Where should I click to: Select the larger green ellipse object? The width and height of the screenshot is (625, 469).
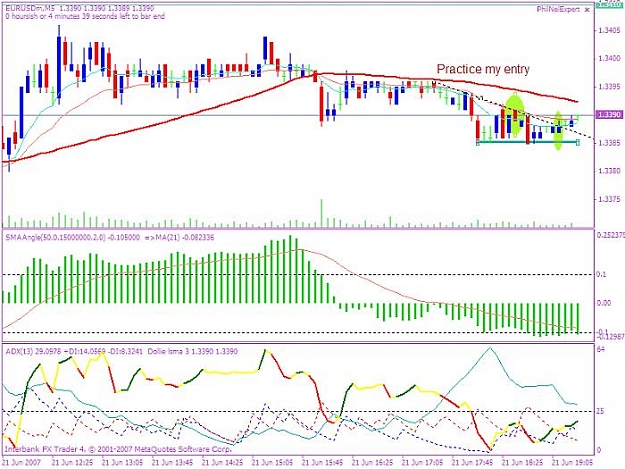[x=515, y=115]
